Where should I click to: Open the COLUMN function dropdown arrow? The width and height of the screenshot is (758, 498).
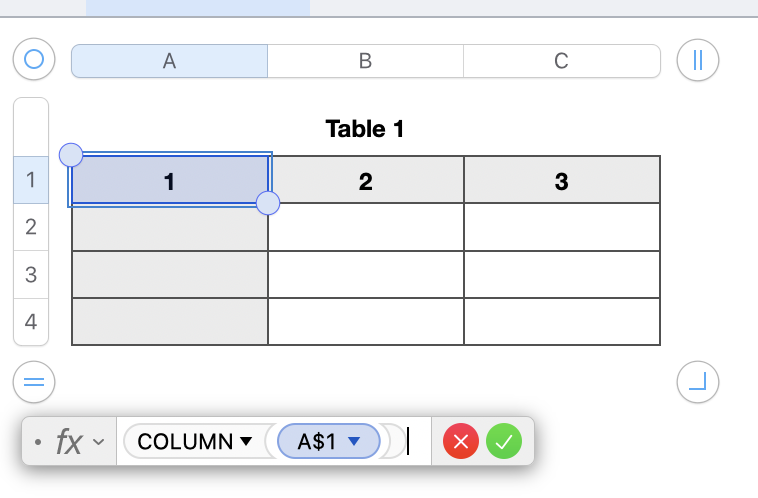tap(246, 441)
